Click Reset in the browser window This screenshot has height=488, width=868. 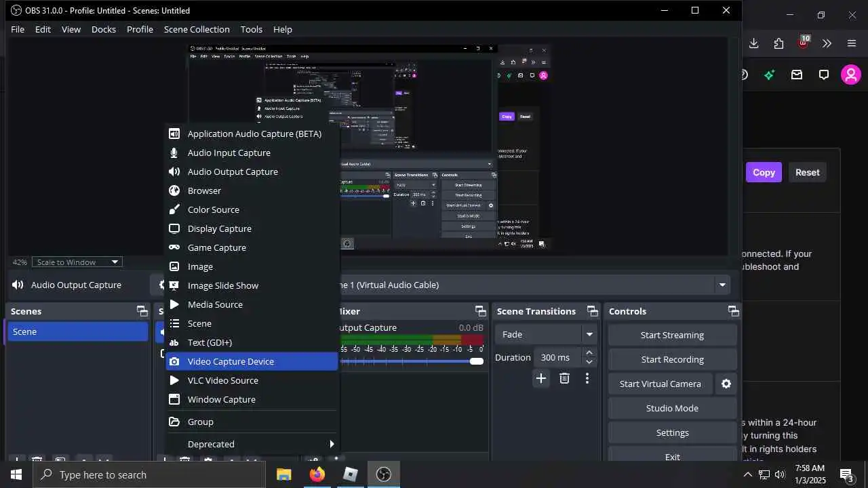(x=807, y=172)
